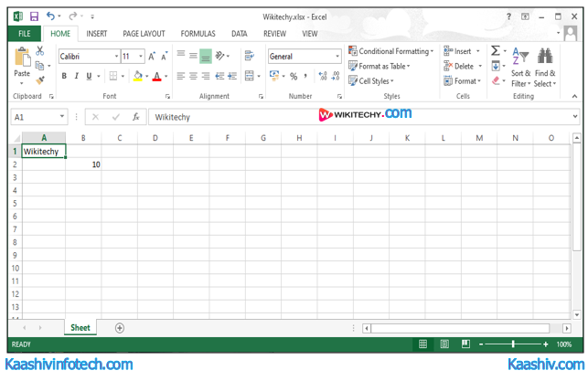
Task: Add a new sheet with plus icon
Action: [119, 328]
